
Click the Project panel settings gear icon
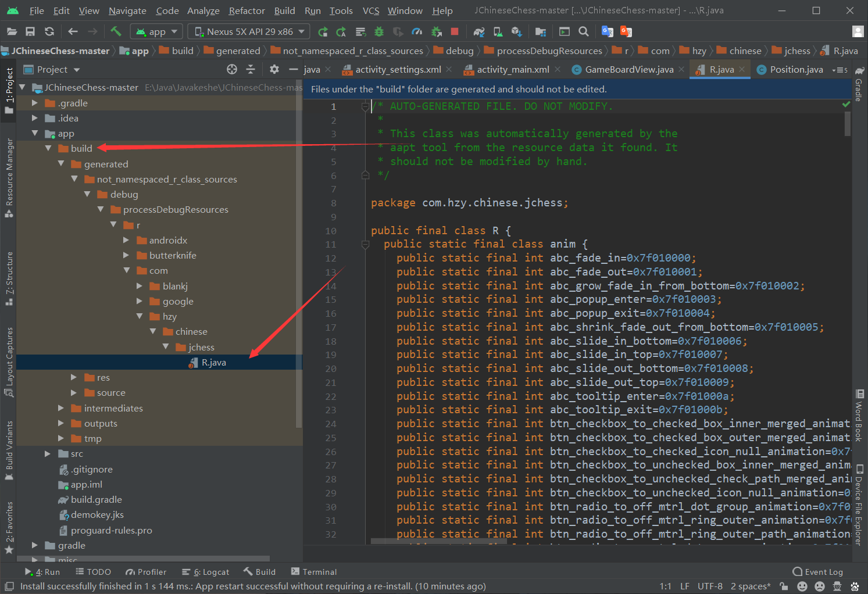[x=274, y=69]
